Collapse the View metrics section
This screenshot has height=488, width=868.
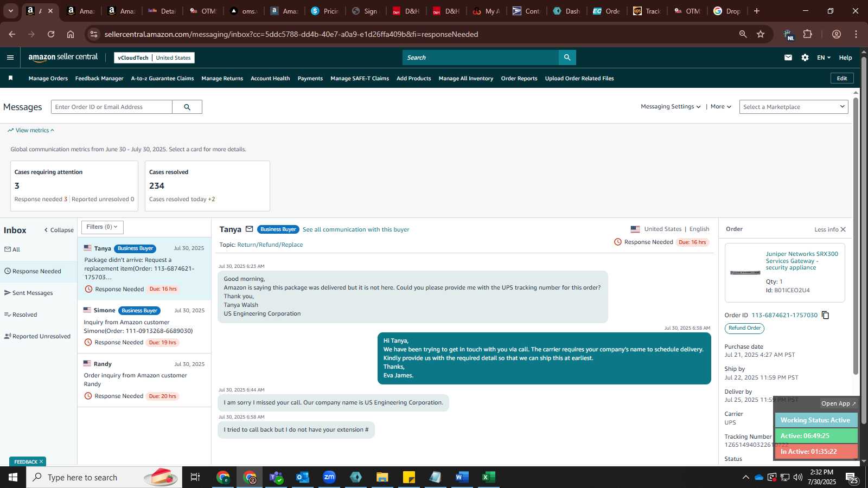(31, 130)
